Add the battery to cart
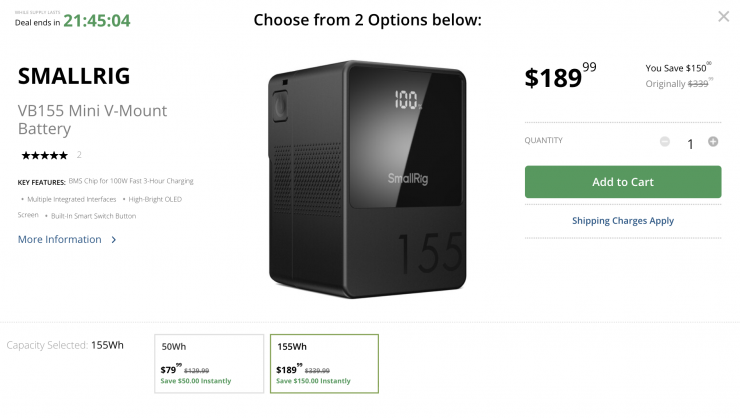 click(622, 182)
